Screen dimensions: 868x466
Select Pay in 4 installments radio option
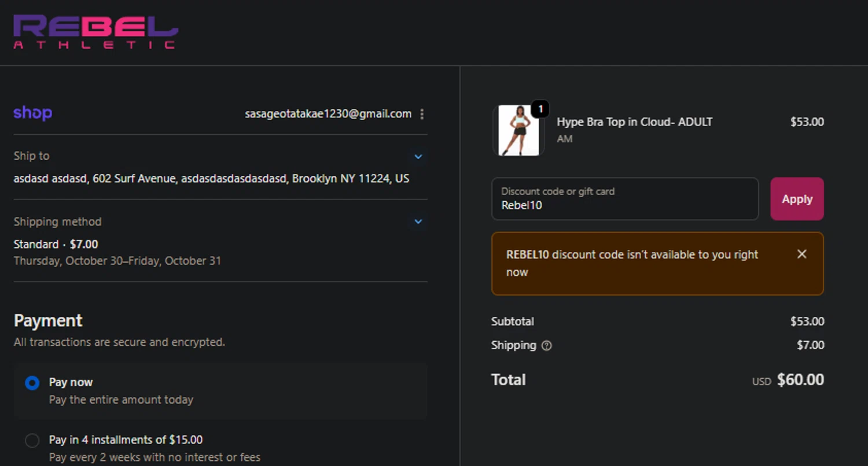tap(32, 441)
